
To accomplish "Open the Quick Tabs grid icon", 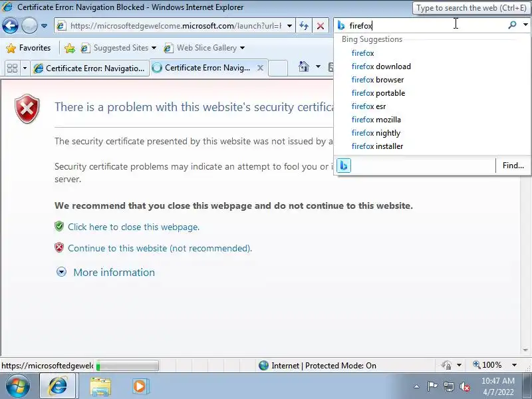I will pyautogui.click(x=13, y=68).
